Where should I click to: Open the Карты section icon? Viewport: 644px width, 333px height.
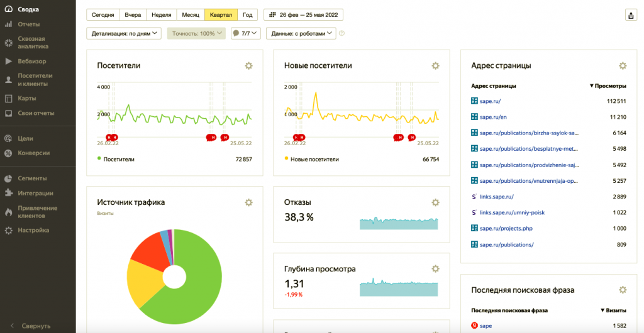(x=8, y=99)
